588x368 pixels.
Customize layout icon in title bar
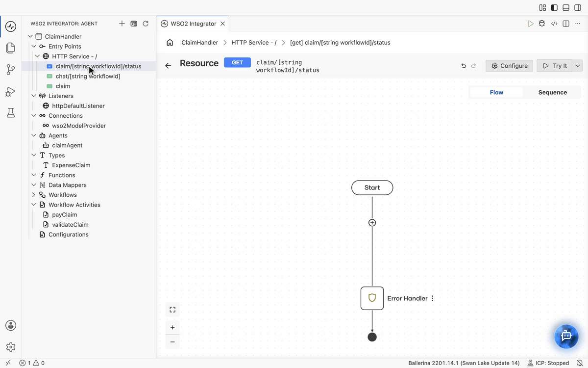tap(542, 7)
